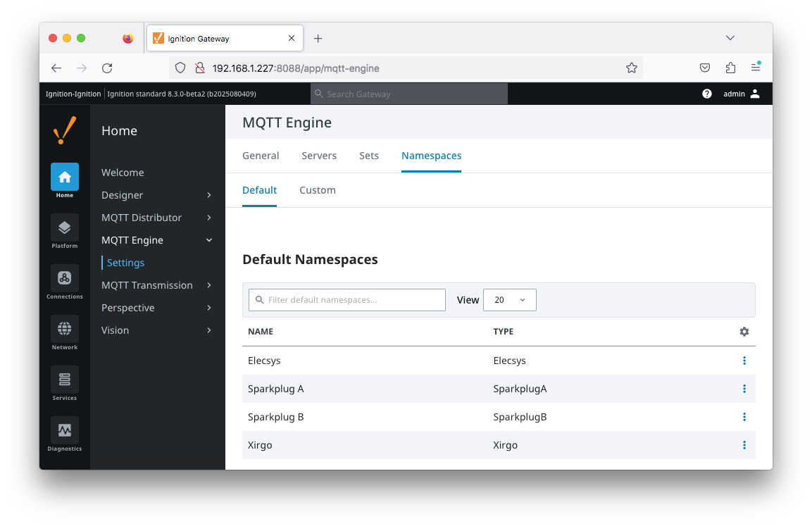
Task: Bookmark page with the star icon
Action: tap(631, 68)
